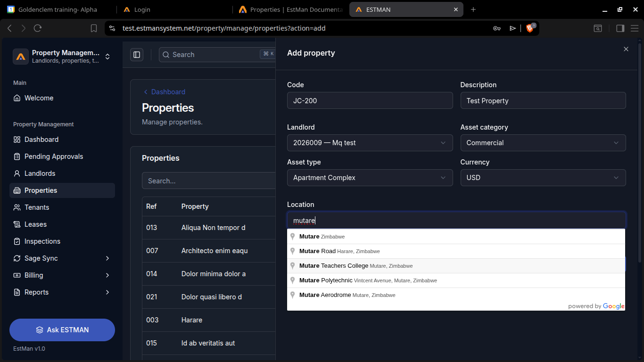Click the top Search box
The image size is (644, 362).
[x=217, y=55]
